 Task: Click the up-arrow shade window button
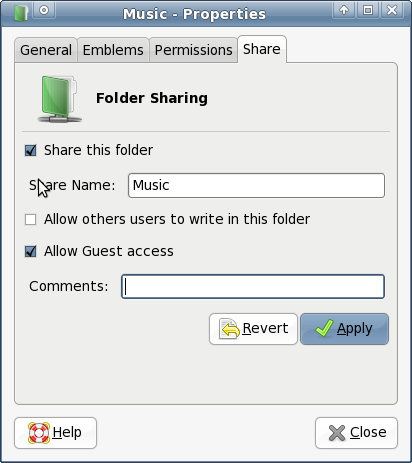point(344,10)
